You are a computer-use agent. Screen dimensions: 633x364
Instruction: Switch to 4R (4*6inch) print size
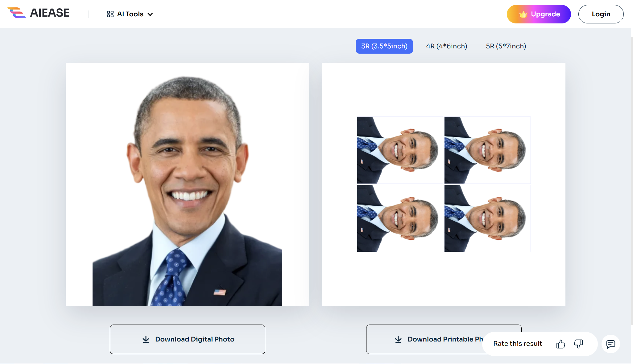pyautogui.click(x=446, y=46)
